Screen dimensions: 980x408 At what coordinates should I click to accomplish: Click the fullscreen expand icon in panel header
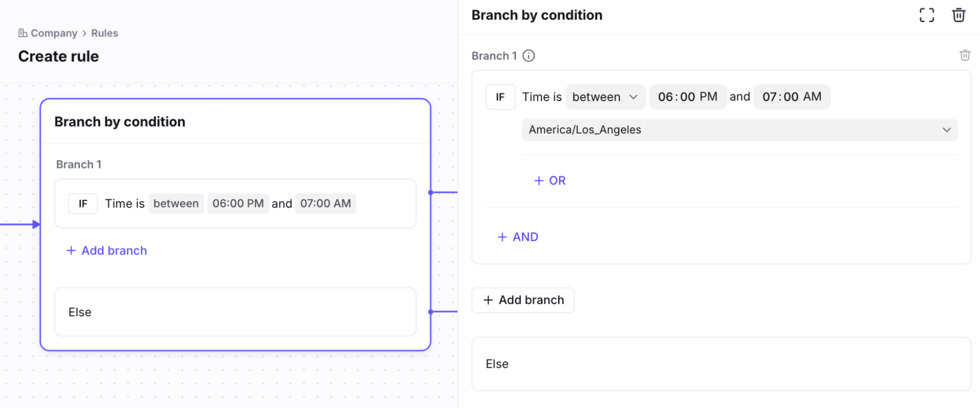tap(927, 15)
